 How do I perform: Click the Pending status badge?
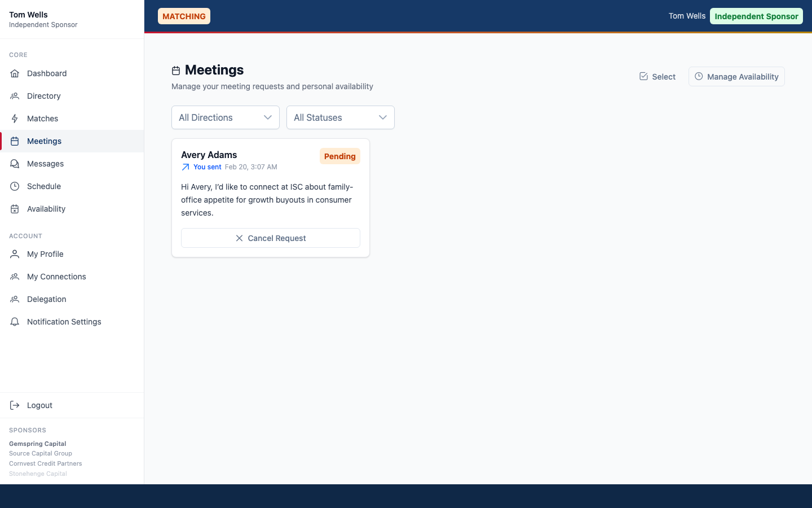[x=339, y=156]
